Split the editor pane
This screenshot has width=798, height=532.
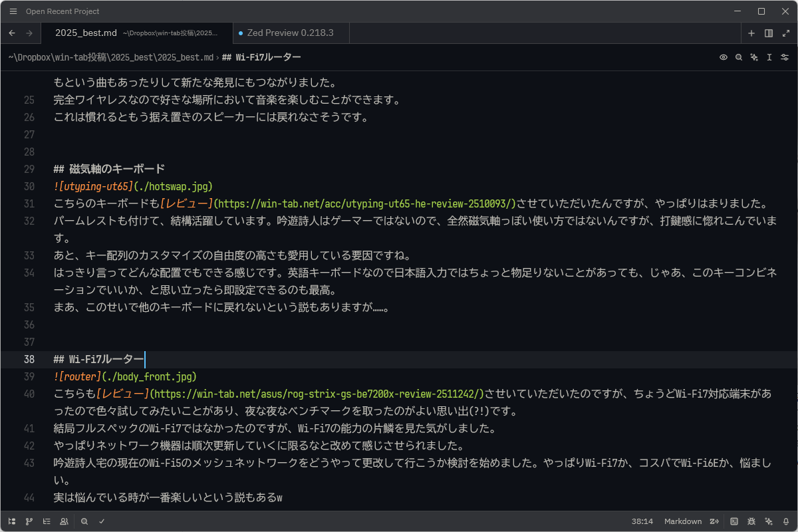pos(769,33)
